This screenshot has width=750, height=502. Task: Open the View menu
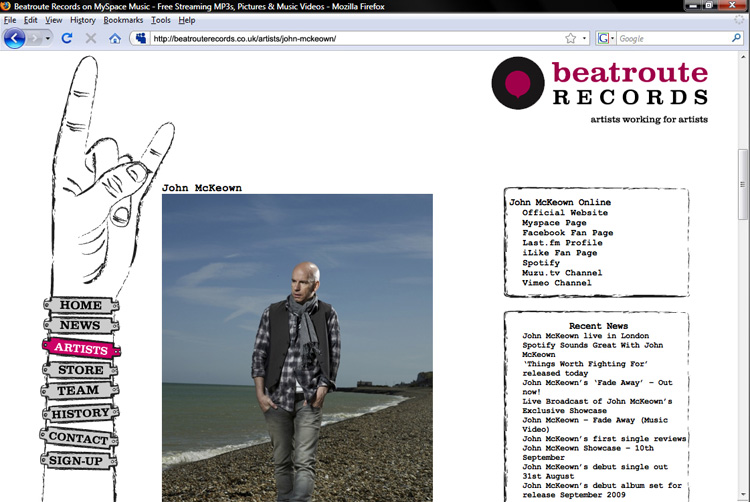coord(54,20)
